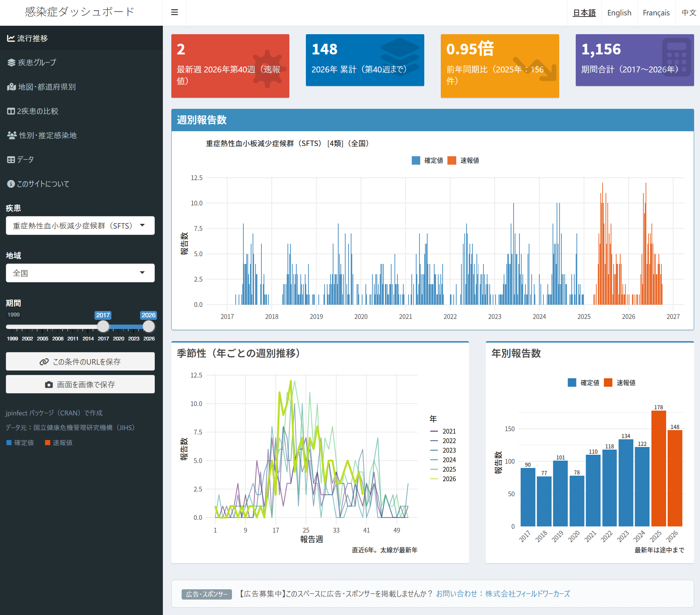Click the camera icon in image save button

[x=49, y=385]
